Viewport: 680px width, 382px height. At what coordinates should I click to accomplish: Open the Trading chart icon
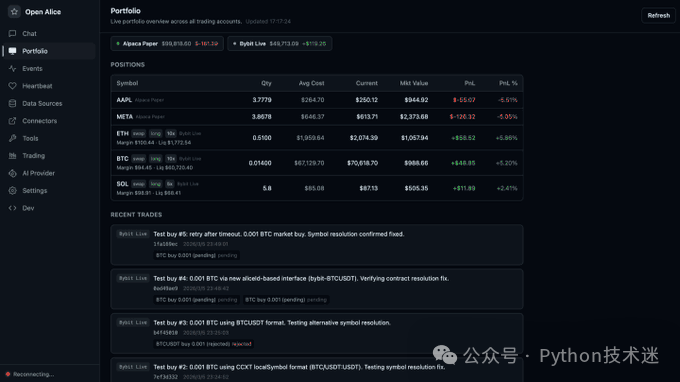tap(13, 156)
